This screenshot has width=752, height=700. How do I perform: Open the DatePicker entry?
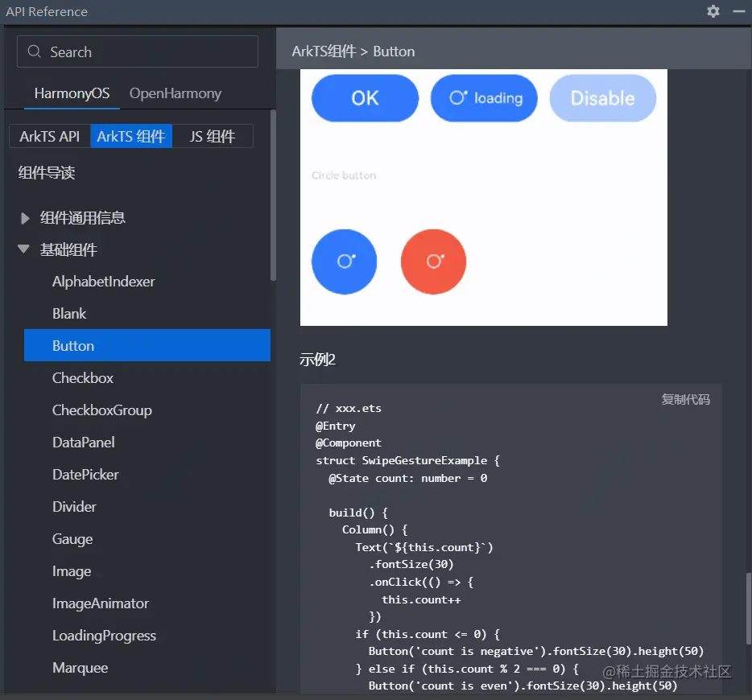coord(85,475)
